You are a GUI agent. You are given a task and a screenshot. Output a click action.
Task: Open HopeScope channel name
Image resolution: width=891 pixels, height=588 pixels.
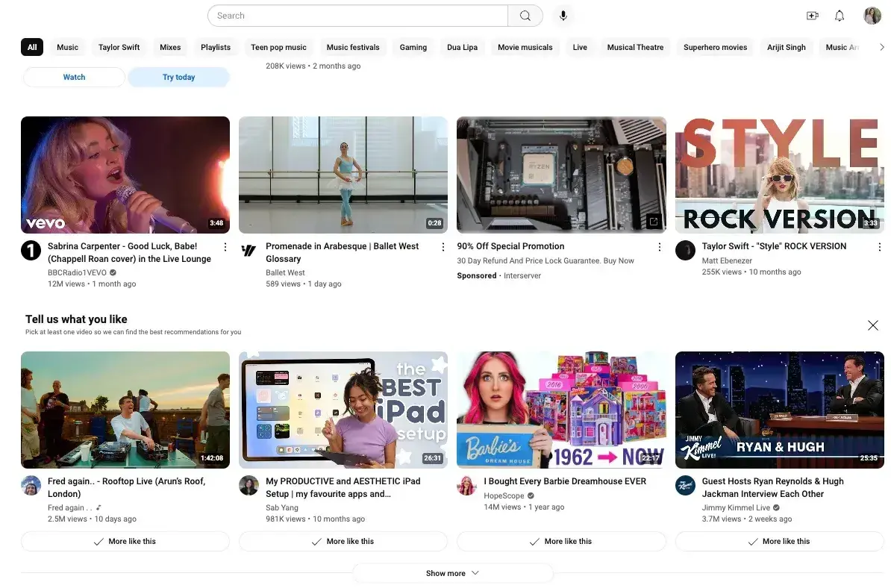[504, 496]
